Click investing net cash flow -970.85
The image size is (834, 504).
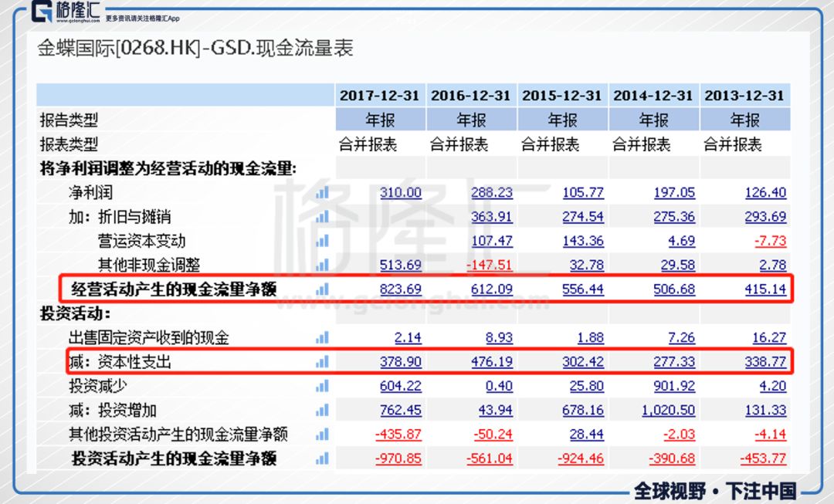pos(398,458)
